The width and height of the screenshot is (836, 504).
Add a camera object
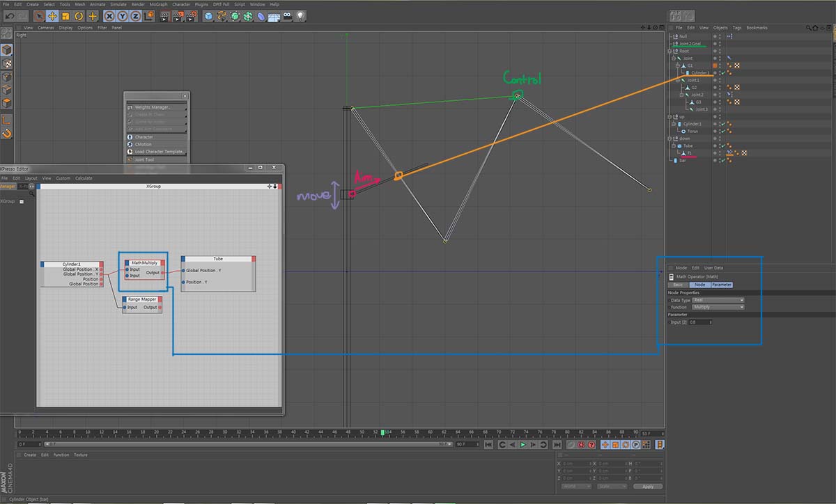287,16
